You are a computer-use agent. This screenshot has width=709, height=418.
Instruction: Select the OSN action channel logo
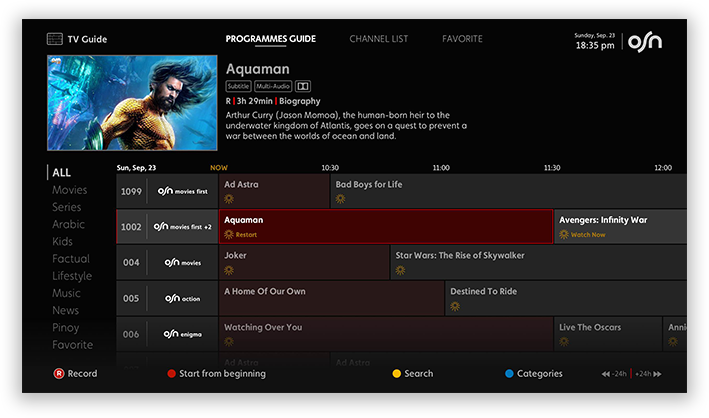181,298
